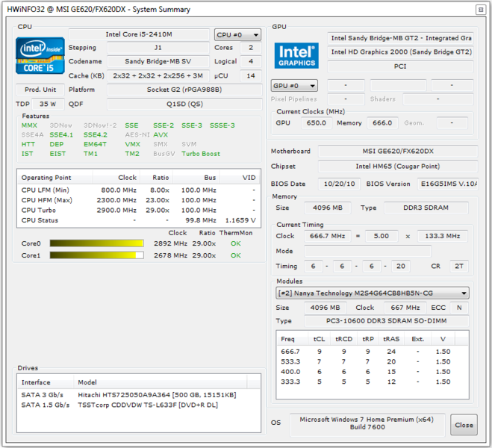Select the 400.0 frequency row in timings
This screenshot has height=448, width=492.
pos(373,372)
